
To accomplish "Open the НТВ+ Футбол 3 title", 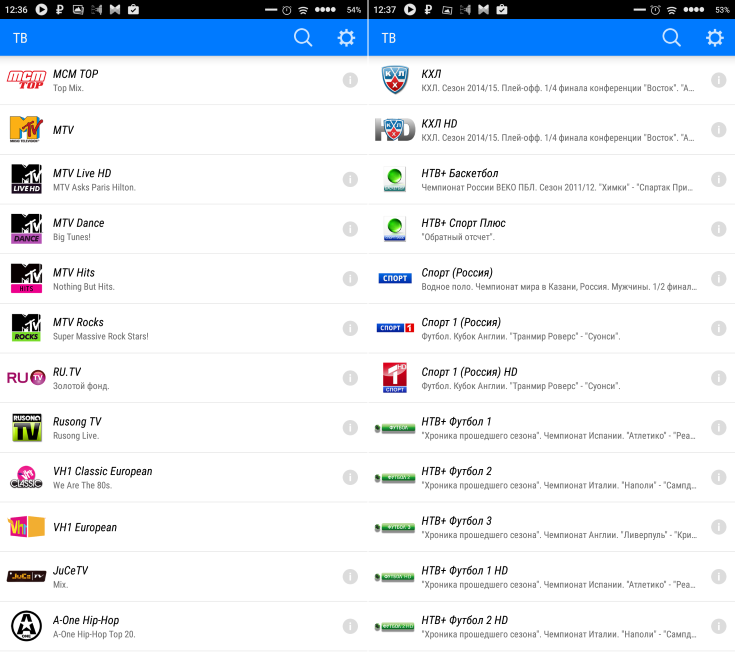I will 457,521.
